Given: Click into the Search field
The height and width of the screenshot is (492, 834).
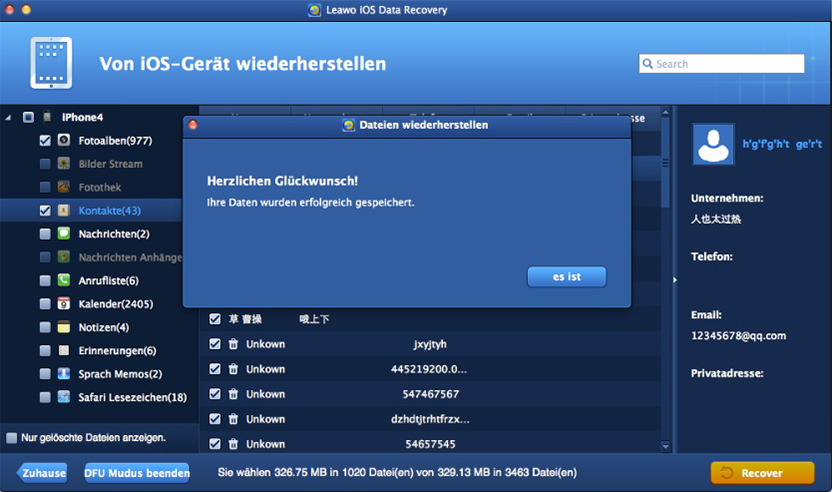Looking at the screenshot, I should tap(721, 64).
